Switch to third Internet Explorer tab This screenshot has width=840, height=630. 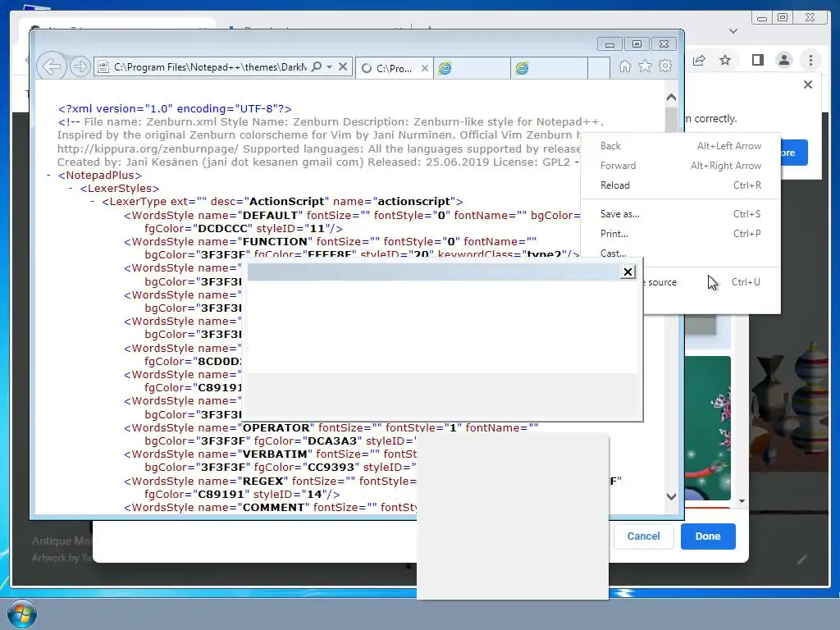[549, 68]
